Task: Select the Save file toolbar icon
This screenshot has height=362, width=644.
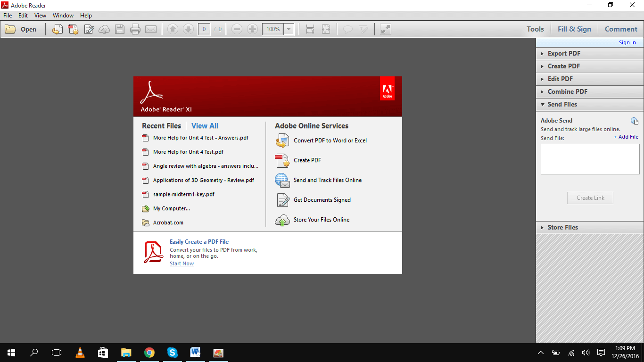Action: (119, 29)
